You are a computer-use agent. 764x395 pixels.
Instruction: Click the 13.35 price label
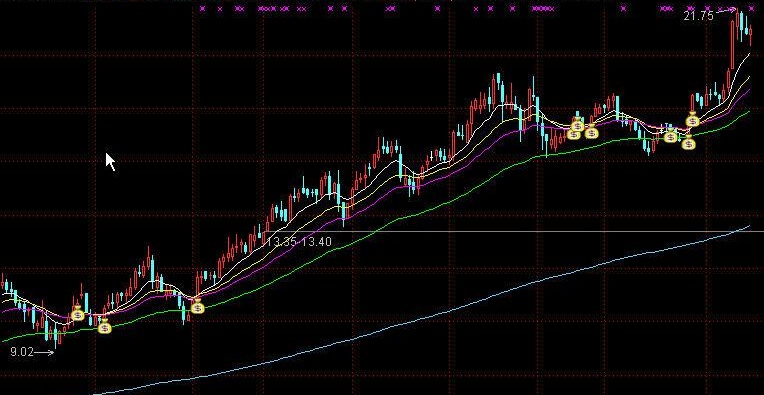(x=281, y=242)
